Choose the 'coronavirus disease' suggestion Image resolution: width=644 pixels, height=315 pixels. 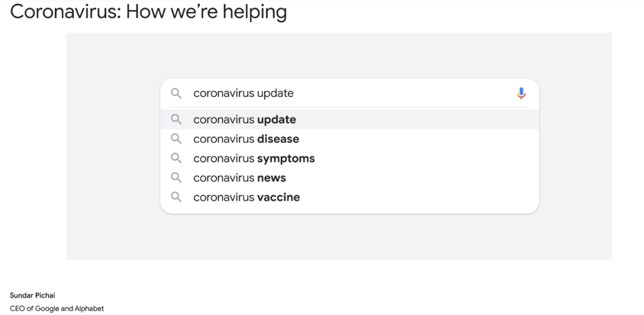[x=246, y=139]
